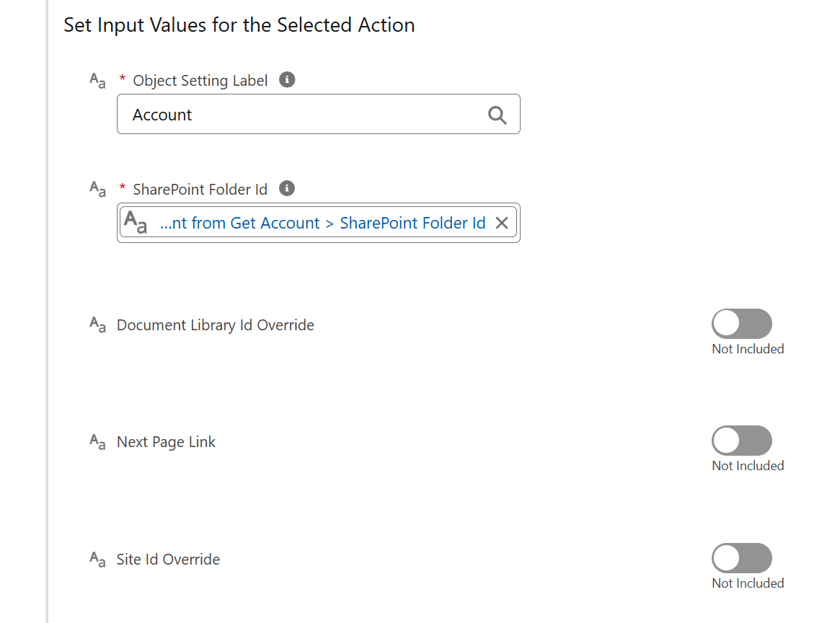Click text type icon beside Object Setting Label
Image resolution: width=840 pixels, height=623 pixels.
[x=97, y=81]
